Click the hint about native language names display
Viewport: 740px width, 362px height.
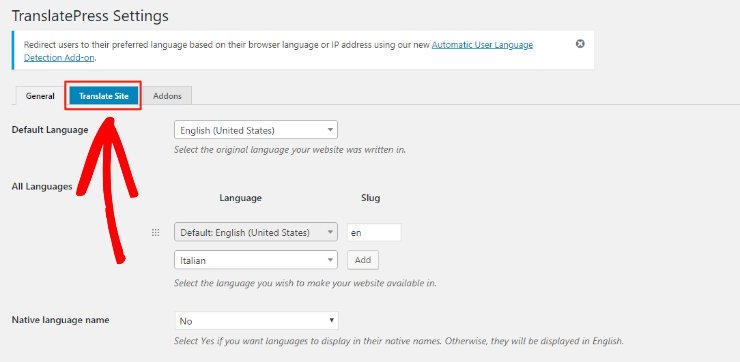(x=399, y=340)
